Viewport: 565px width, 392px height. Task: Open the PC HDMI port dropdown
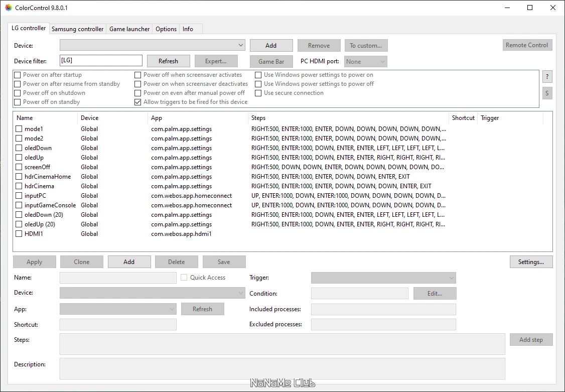[x=366, y=62]
